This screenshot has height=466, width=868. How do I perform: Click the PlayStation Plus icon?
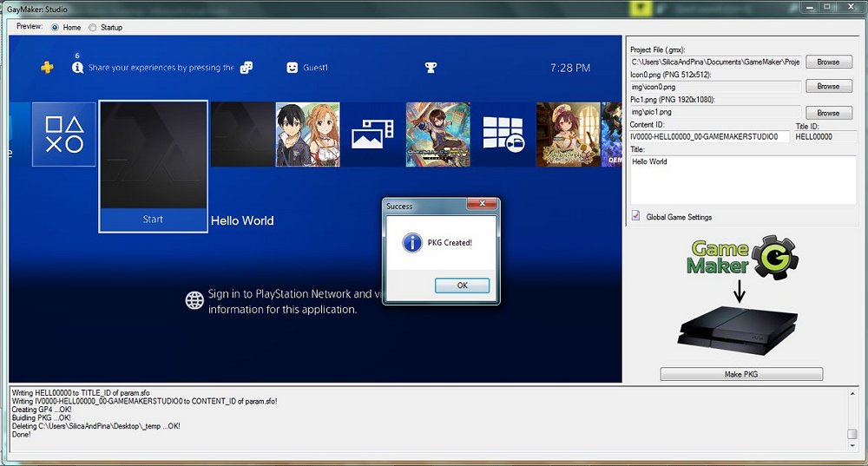click(x=47, y=68)
